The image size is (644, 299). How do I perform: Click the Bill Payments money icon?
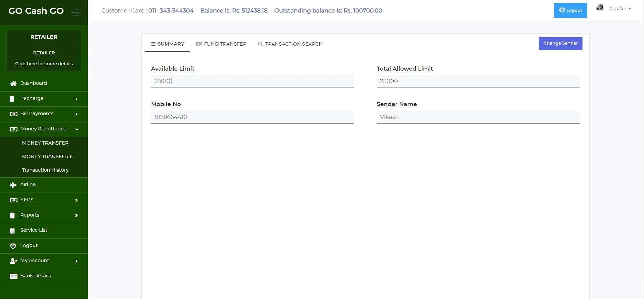(14, 114)
